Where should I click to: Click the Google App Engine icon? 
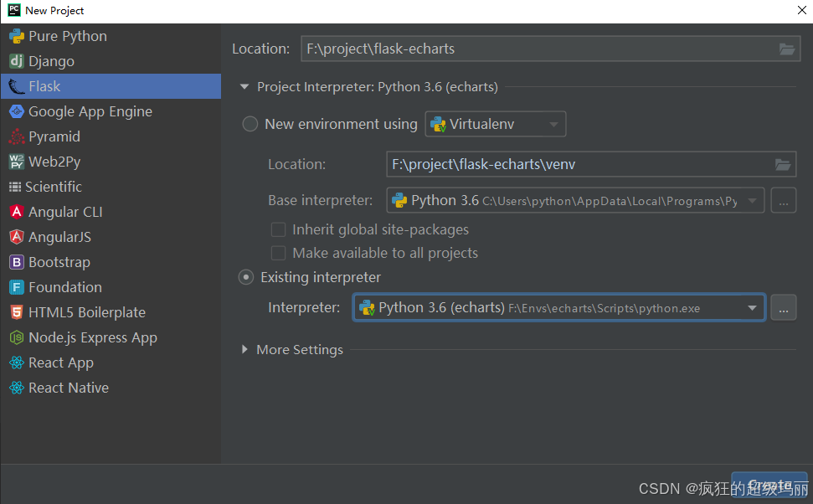(17, 111)
